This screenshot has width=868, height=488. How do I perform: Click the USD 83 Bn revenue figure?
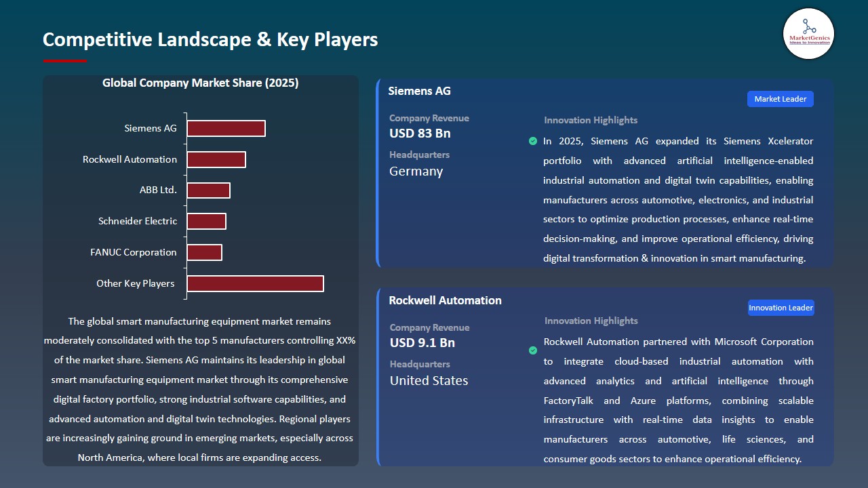coord(420,133)
